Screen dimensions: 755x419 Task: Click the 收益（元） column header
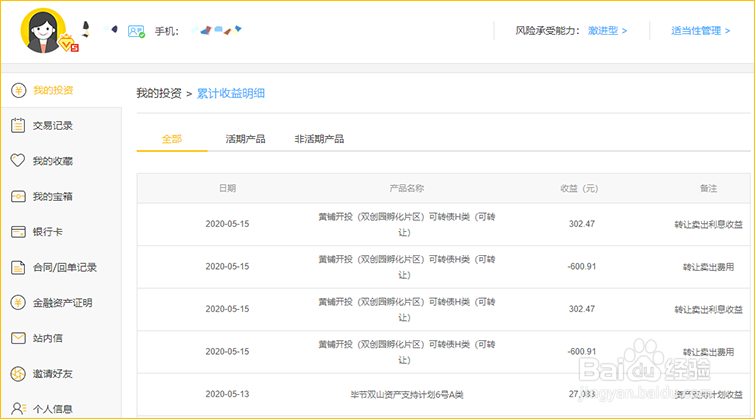pyautogui.click(x=580, y=188)
